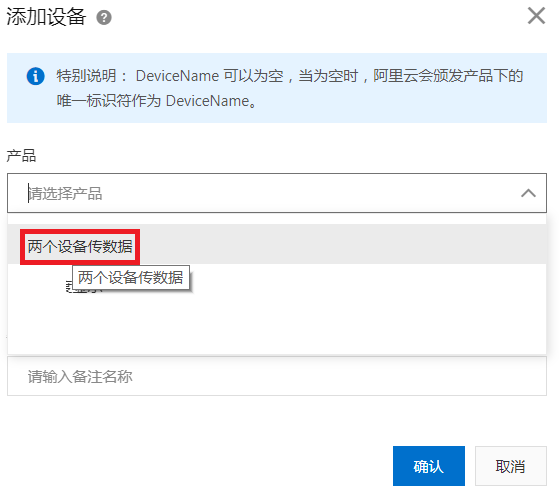Click gray highlighted row beside the product option
Screen dimensions: 559x491
point(342,244)
